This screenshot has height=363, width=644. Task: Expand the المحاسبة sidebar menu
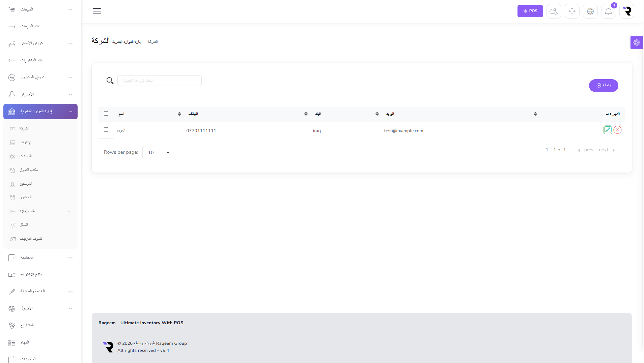point(40,258)
